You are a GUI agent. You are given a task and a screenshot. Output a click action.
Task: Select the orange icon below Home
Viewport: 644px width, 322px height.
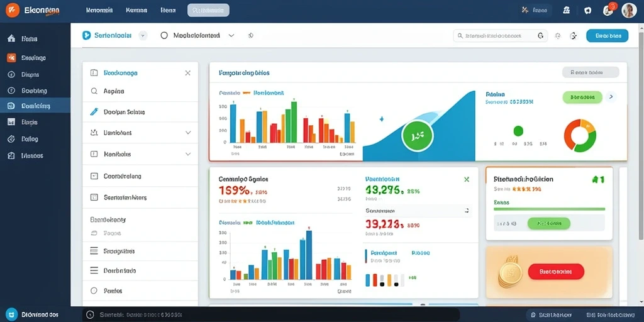pos(11,58)
